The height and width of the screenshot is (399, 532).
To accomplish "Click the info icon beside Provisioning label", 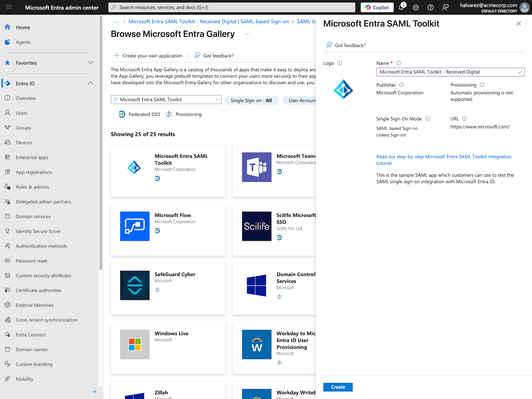I will pos(482,85).
